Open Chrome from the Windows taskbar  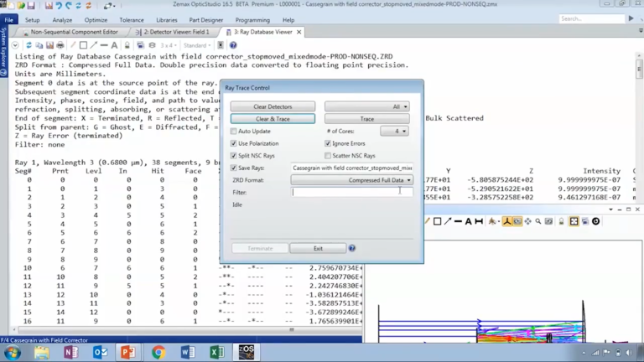coord(158,352)
